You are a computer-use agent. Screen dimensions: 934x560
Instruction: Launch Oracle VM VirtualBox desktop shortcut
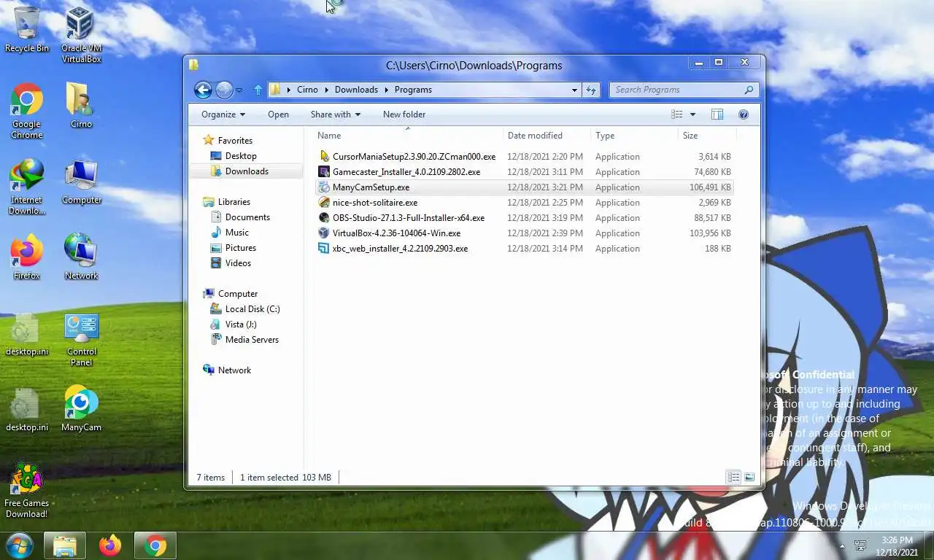pyautogui.click(x=81, y=34)
